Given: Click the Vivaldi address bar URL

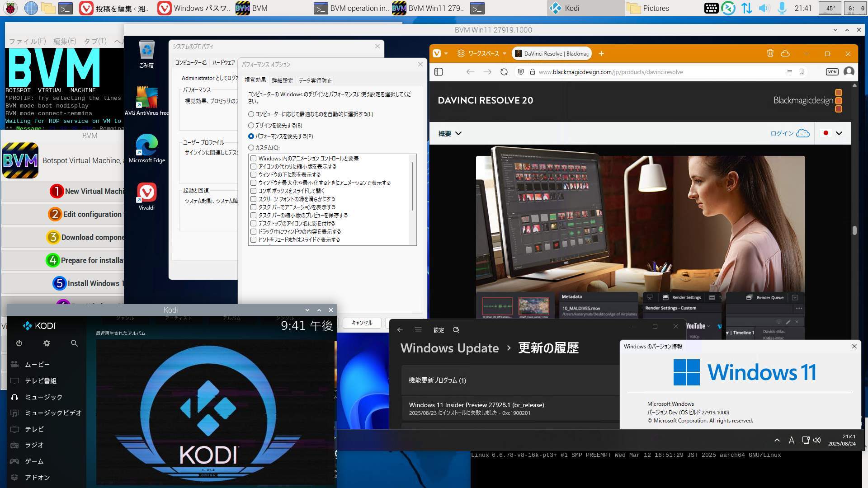Looking at the screenshot, I should pyautogui.click(x=610, y=72).
